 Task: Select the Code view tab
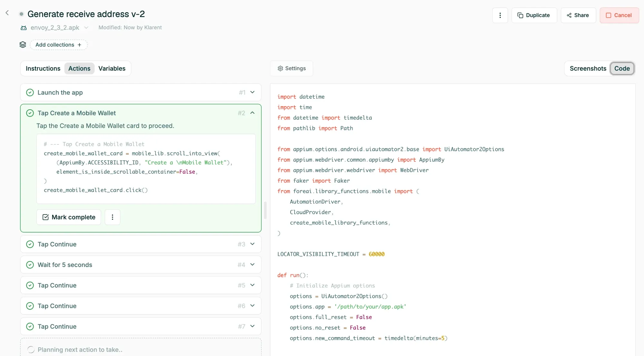point(622,68)
